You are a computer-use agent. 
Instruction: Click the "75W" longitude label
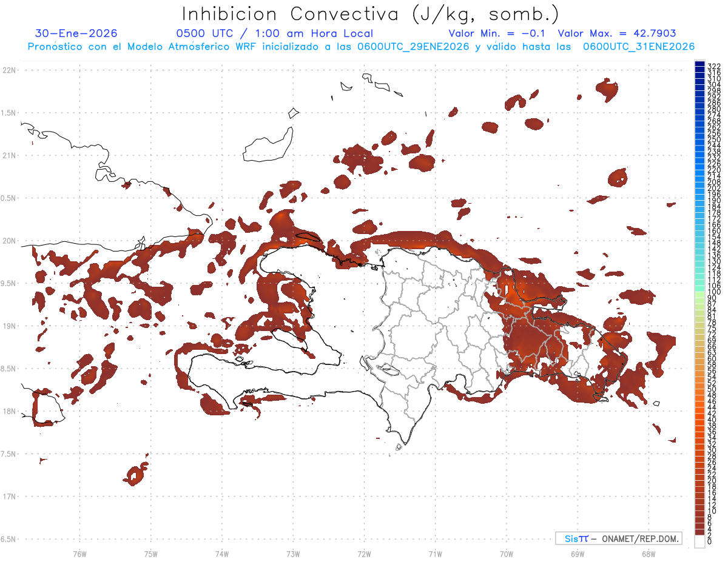click(150, 554)
